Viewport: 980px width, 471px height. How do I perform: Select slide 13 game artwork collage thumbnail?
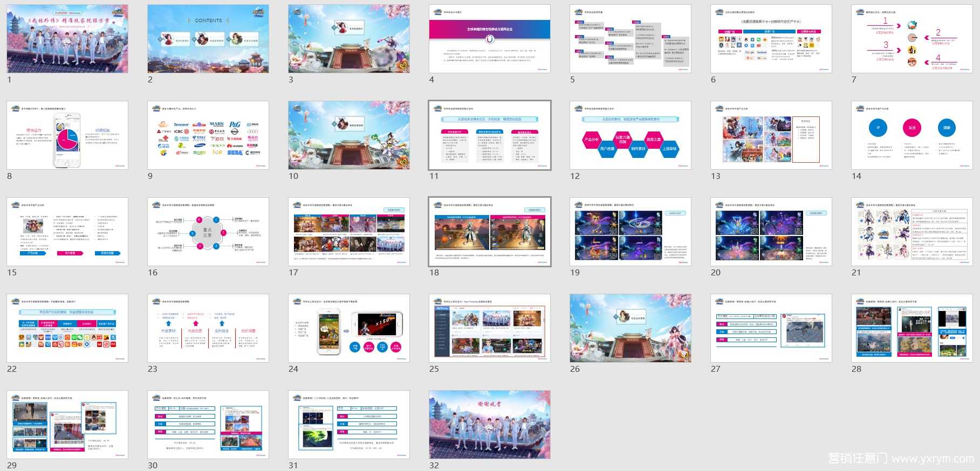(x=771, y=135)
